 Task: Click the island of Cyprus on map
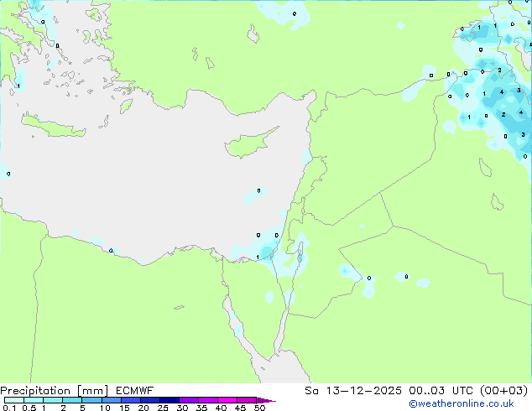[250, 144]
